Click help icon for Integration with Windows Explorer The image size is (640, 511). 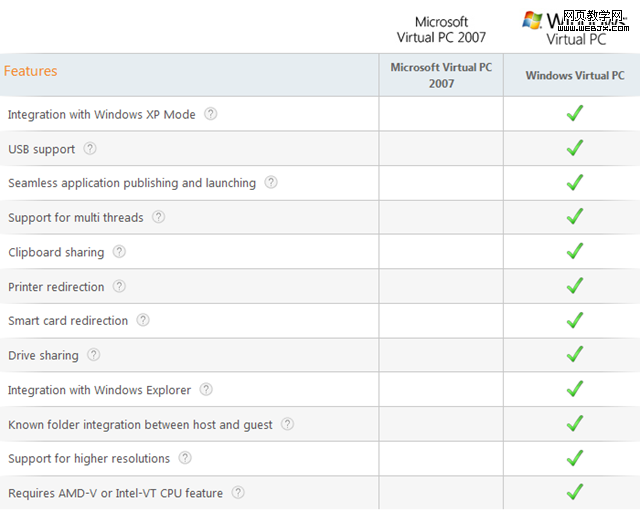(206, 389)
